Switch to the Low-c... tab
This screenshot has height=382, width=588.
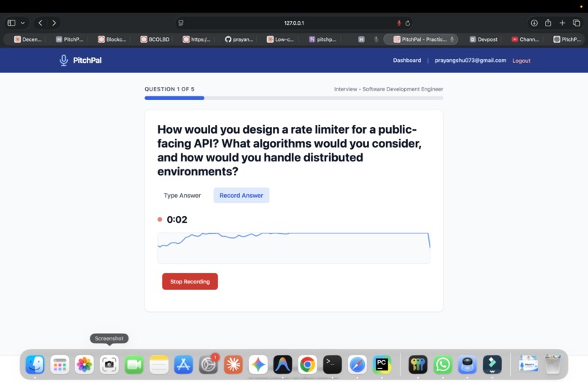click(x=280, y=39)
